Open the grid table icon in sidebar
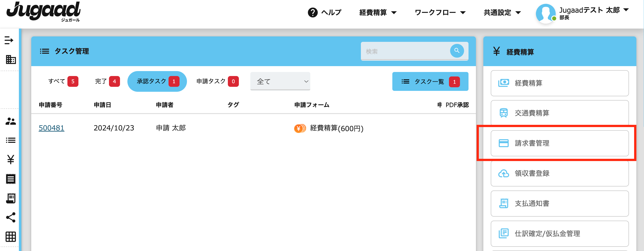The image size is (644, 251). click(x=11, y=237)
